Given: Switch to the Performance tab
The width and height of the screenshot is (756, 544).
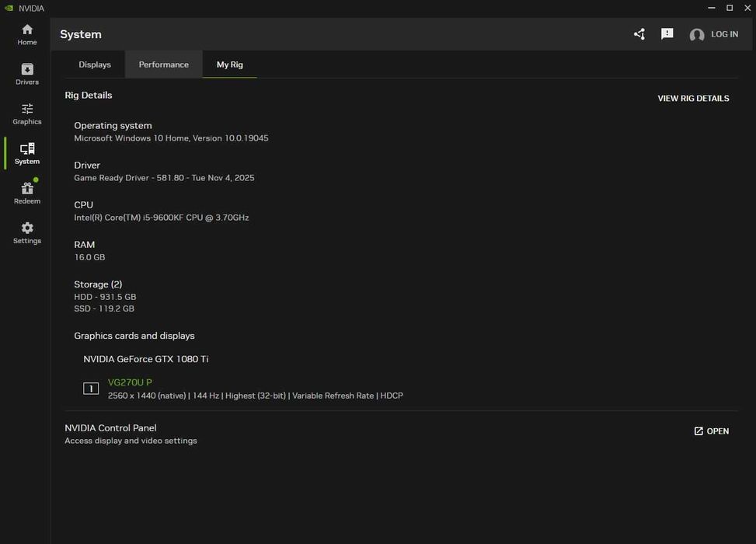Looking at the screenshot, I should tap(164, 65).
